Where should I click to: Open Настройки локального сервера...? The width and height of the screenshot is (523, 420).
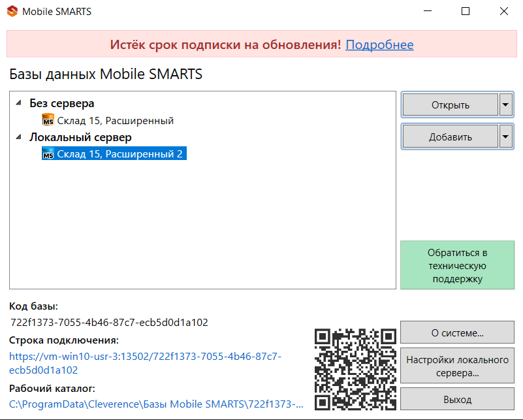pyautogui.click(x=457, y=366)
